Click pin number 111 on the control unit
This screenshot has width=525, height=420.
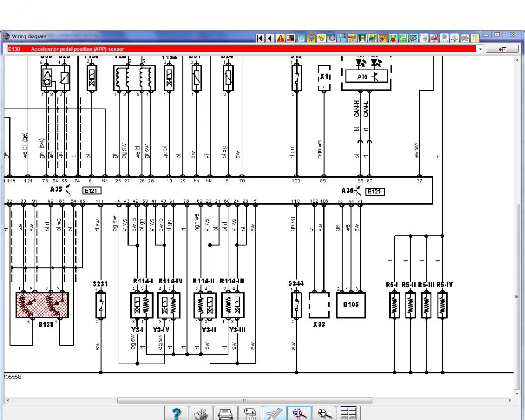(101, 201)
